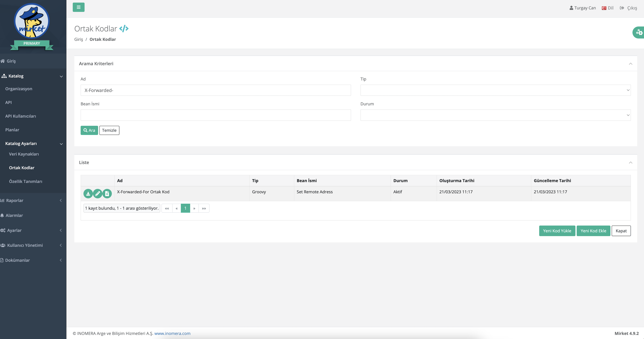Open API in the sidebar
644x339 pixels.
coord(9,102)
